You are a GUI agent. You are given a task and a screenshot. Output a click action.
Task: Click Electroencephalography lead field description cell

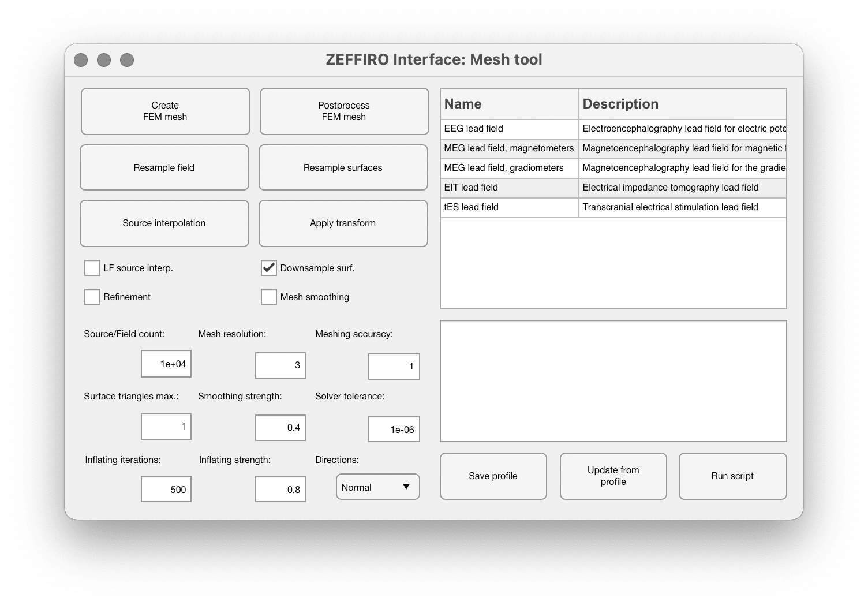pos(683,129)
